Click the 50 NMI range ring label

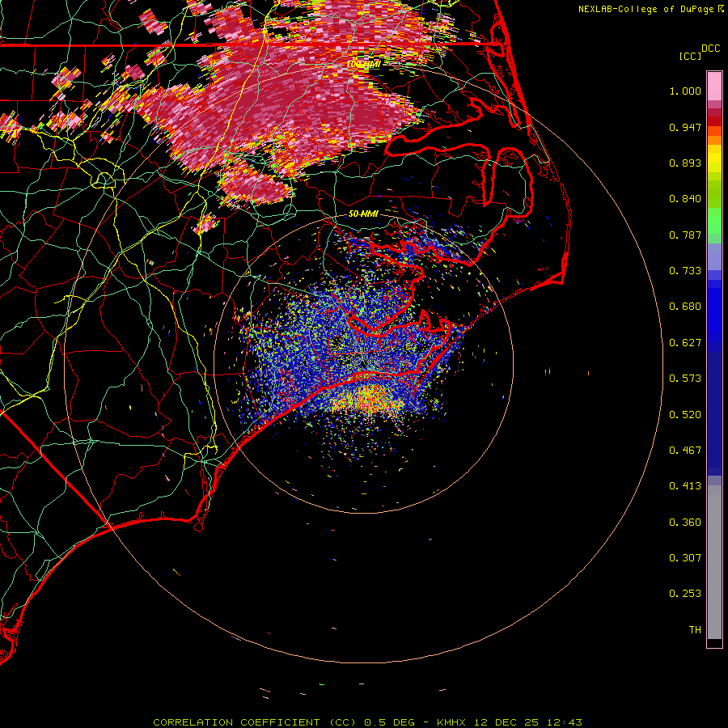point(363,214)
